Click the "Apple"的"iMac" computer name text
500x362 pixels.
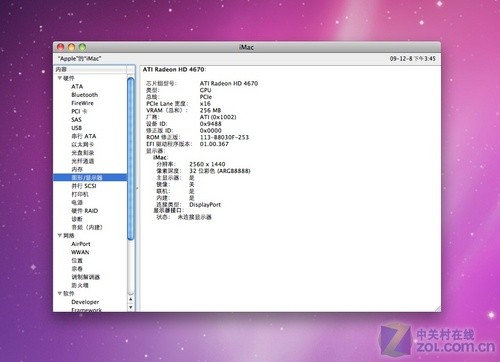pos(79,59)
